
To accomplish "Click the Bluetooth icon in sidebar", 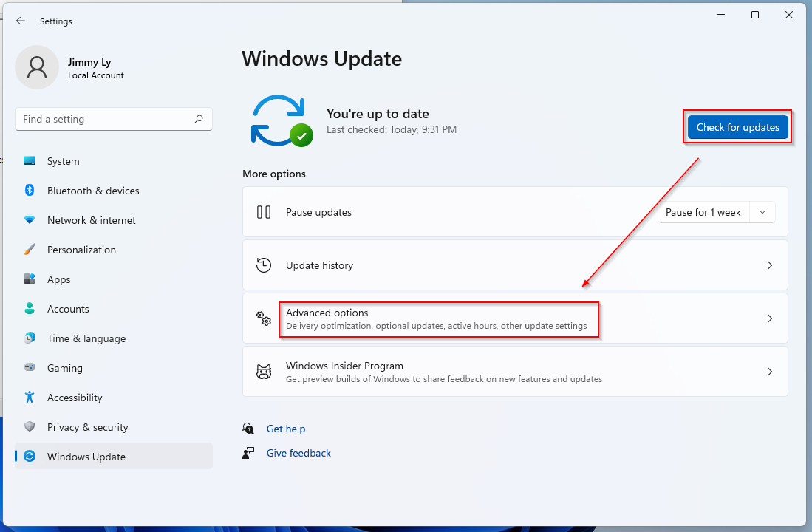I will pos(30,190).
